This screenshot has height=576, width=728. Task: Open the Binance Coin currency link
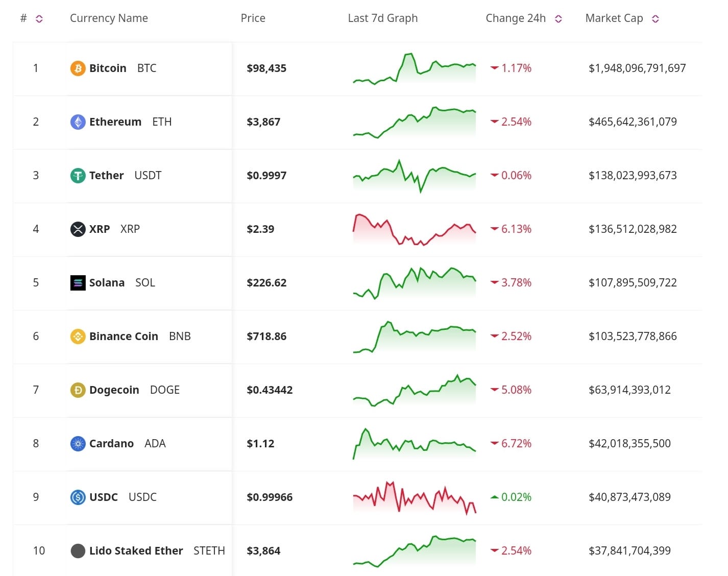click(124, 336)
